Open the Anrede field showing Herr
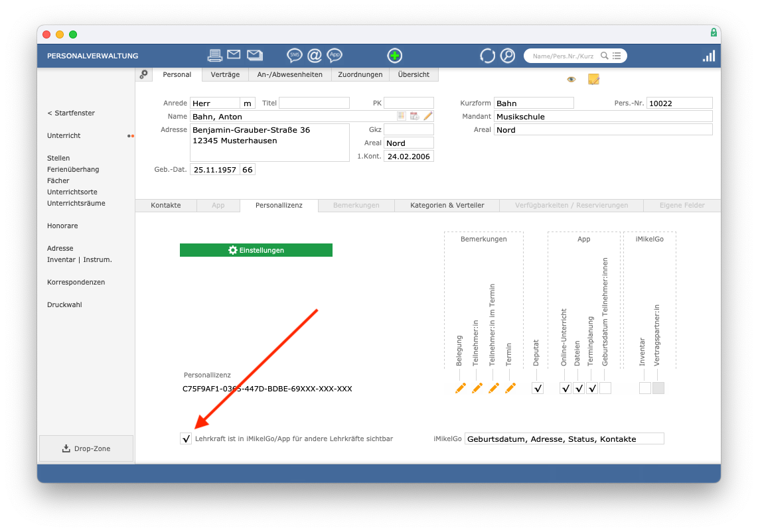This screenshot has height=532, width=758. 215,103
